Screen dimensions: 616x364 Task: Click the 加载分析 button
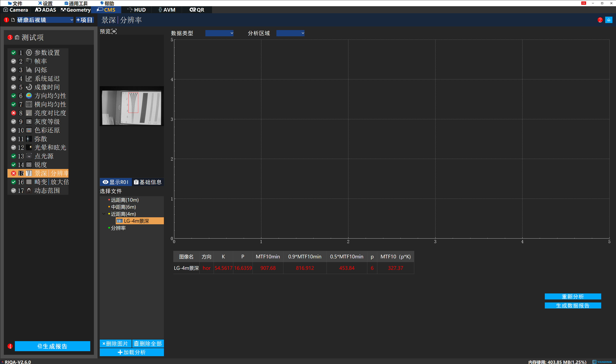tap(132, 352)
